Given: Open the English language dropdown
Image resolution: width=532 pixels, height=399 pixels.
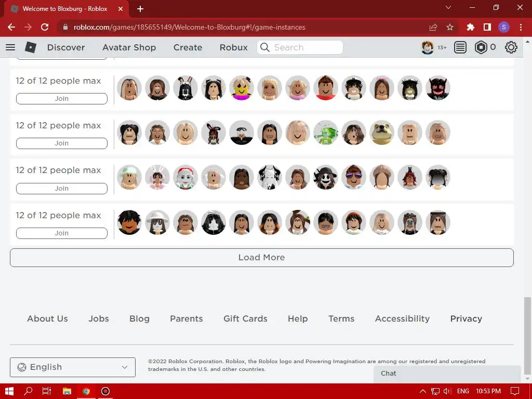Looking at the screenshot, I should click(x=73, y=367).
